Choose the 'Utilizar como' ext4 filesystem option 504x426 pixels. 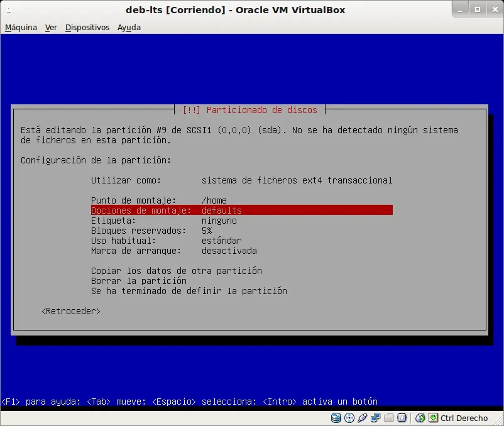242,180
